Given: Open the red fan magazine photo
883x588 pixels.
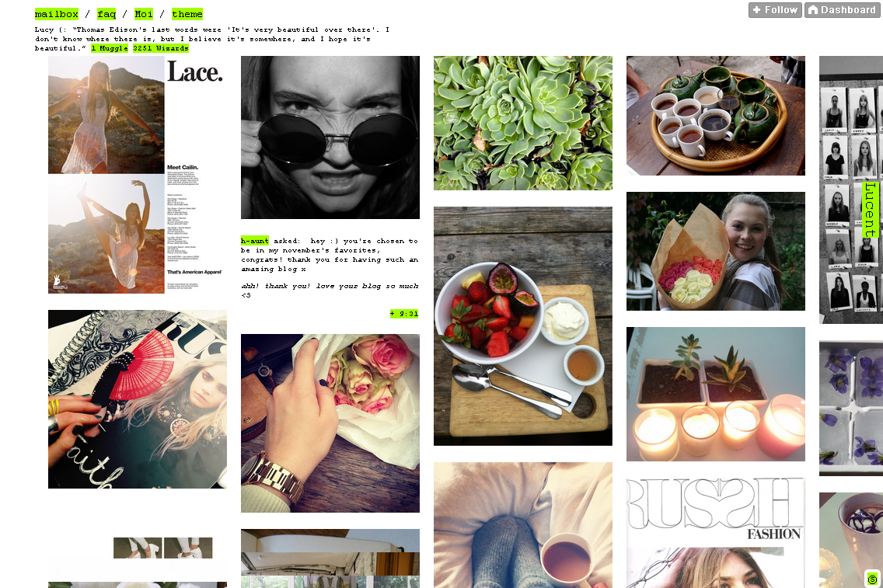Looking at the screenshot, I should point(138,399).
